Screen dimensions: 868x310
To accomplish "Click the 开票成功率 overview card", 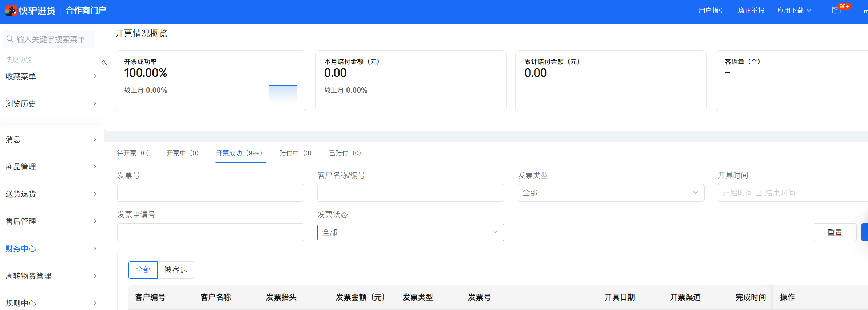I will (x=211, y=81).
